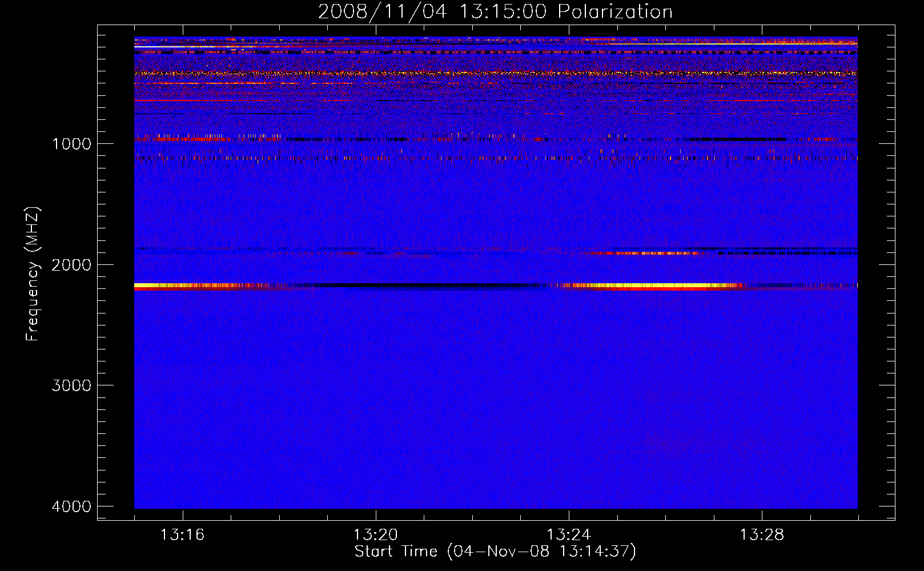Click the plot title '2008/11/04 13:15:00 Polarization'
The width and height of the screenshot is (924, 571).
[x=495, y=12]
